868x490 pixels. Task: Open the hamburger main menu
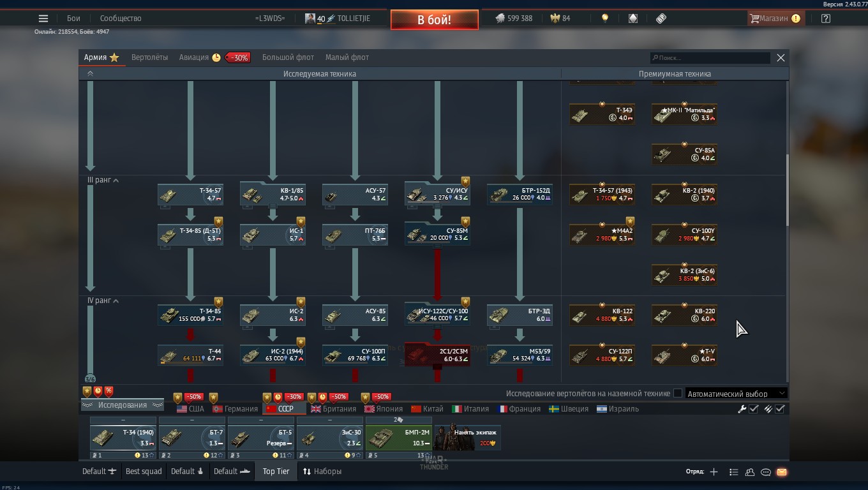(x=43, y=19)
